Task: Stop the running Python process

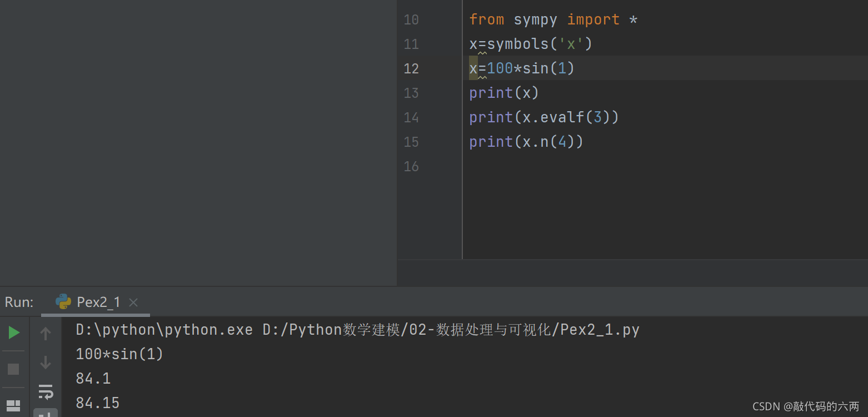Action: [x=13, y=368]
